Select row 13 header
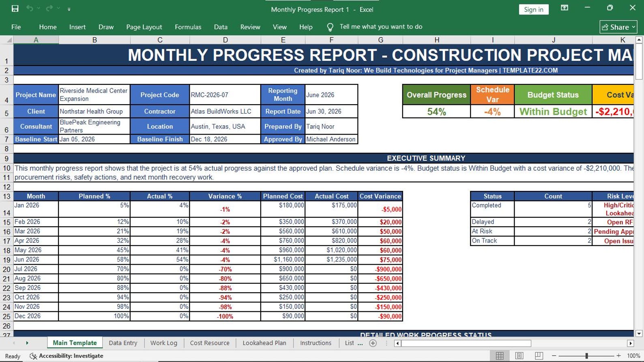The width and height of the screenshot is (644, 362). tap(6, 196)
